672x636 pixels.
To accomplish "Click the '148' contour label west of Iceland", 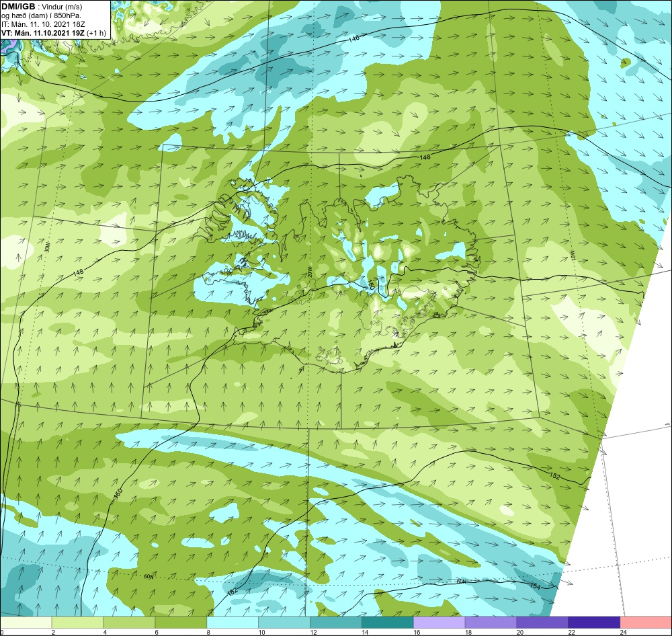I will tap(79, 272).
